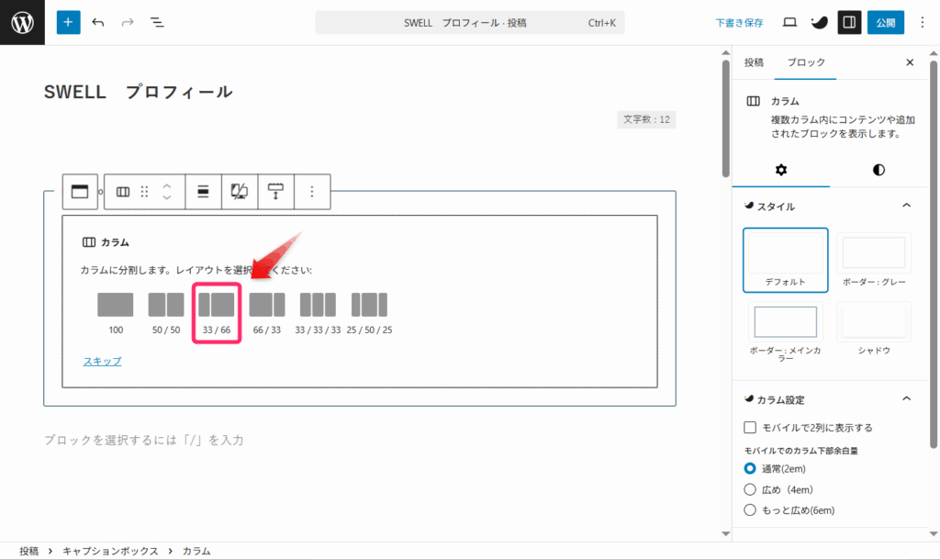Open the align button in block toolbar
940x560 pixels.
203,191
